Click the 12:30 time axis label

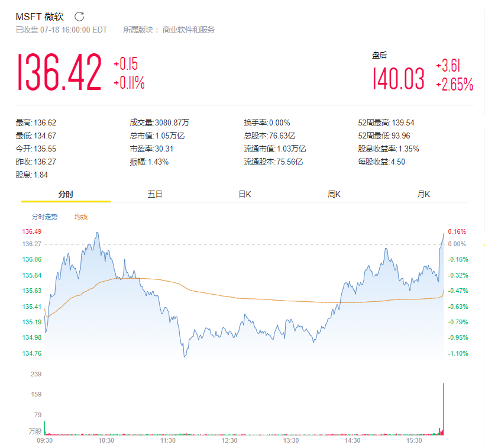[x=229, y=440]
